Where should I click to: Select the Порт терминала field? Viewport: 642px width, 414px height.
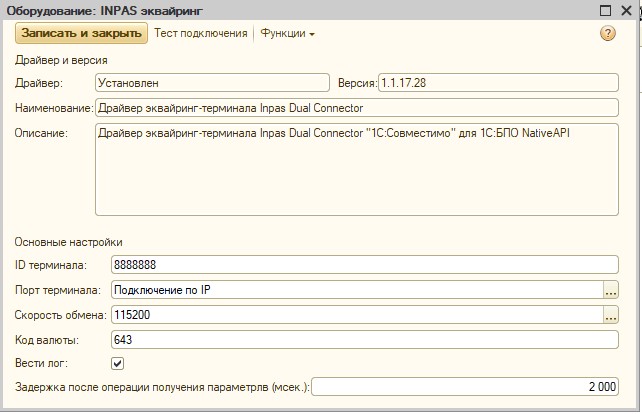point(357,290)
